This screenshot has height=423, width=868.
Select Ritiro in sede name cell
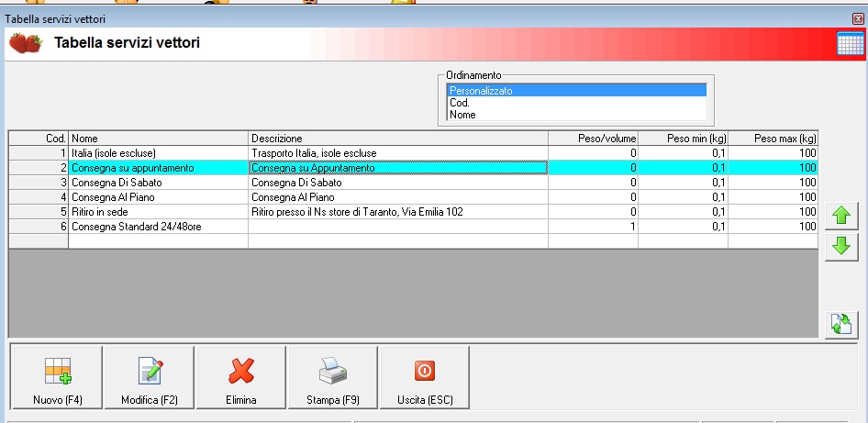pos(159,211)
